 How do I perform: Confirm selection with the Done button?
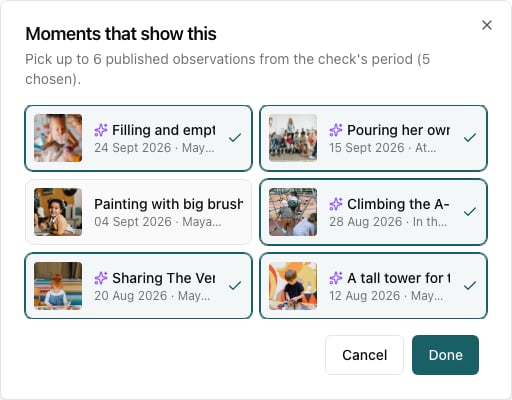coord(445,355)
